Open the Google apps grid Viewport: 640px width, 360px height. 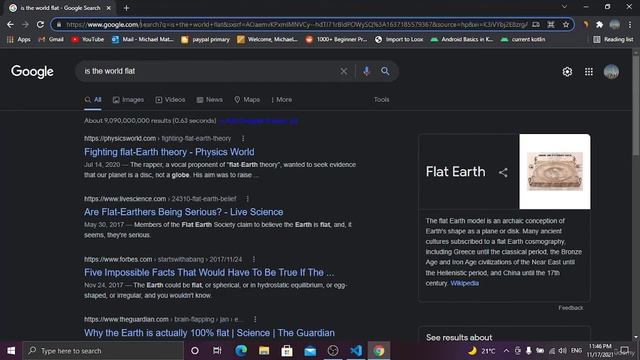tap(589, 72)
